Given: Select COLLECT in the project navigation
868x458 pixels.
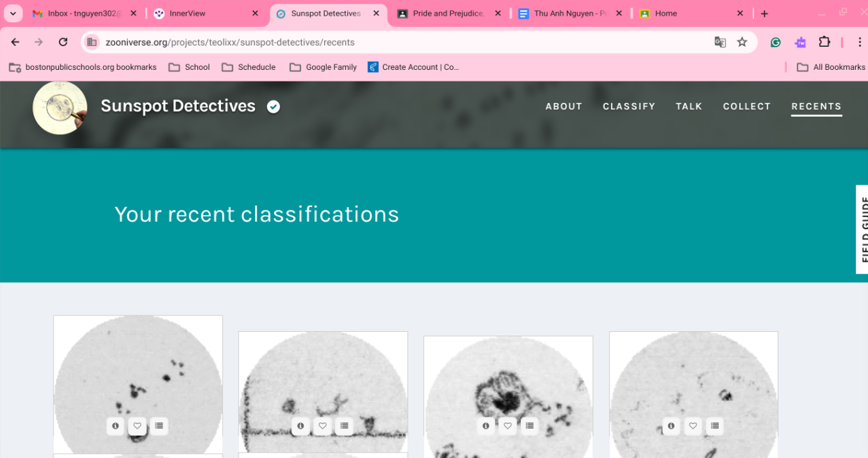Looking at the screenshot, I should click(x=747, y=107).
